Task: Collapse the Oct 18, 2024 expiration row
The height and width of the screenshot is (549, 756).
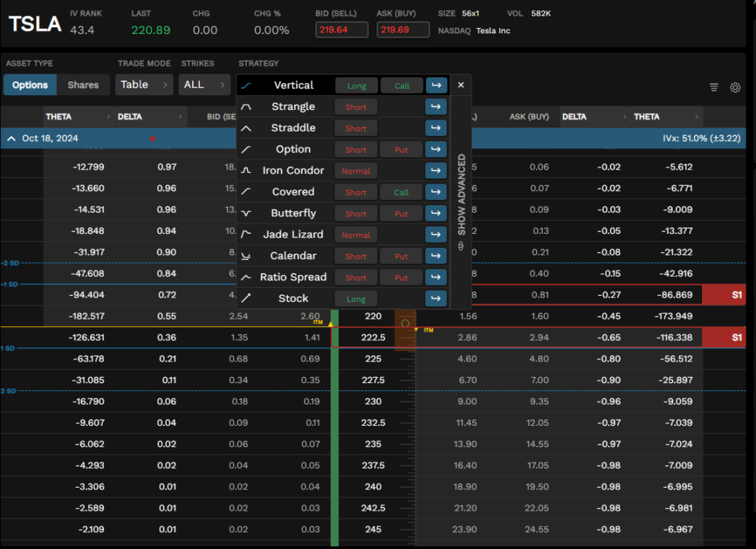Action: [10, 138]
